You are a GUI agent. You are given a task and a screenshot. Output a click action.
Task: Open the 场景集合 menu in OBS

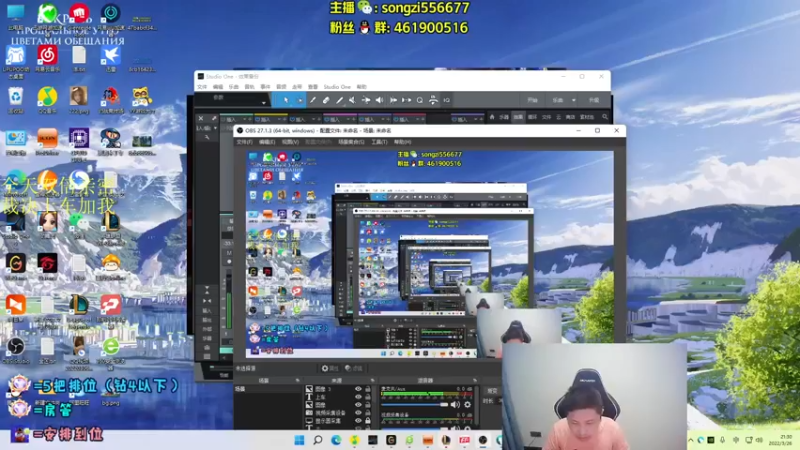(351, 142)
